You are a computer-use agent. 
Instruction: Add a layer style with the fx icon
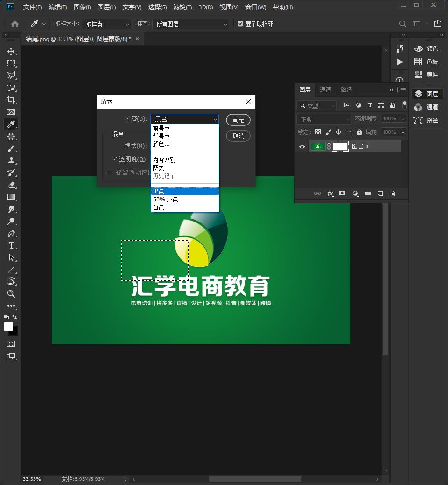pyautogui.click(x=330, y=194)
